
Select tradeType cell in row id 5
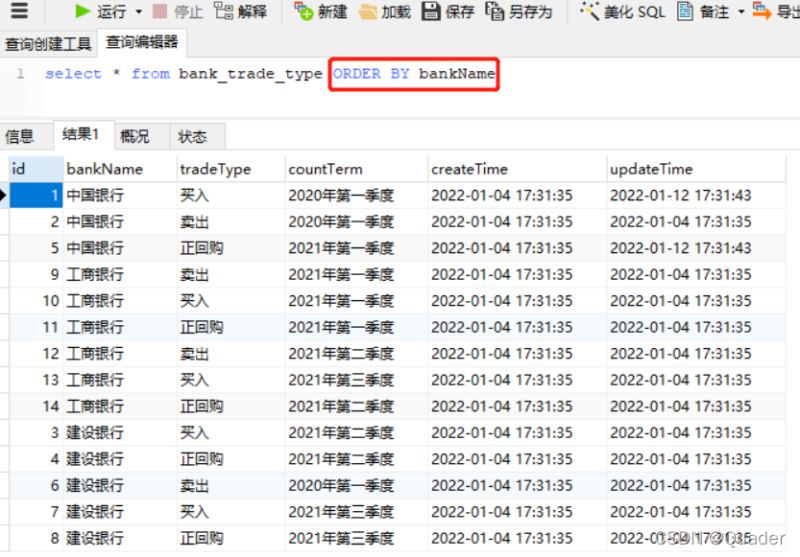[231, 248]
